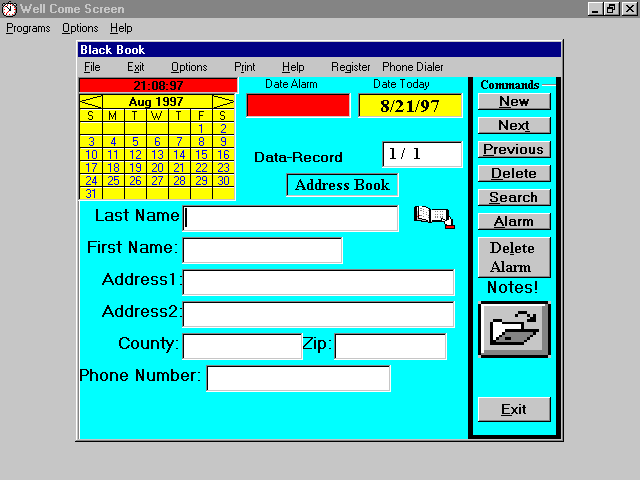Open the Programs menu
The height and width of the screenshot is (480, 640).
[x=28, y=28]
